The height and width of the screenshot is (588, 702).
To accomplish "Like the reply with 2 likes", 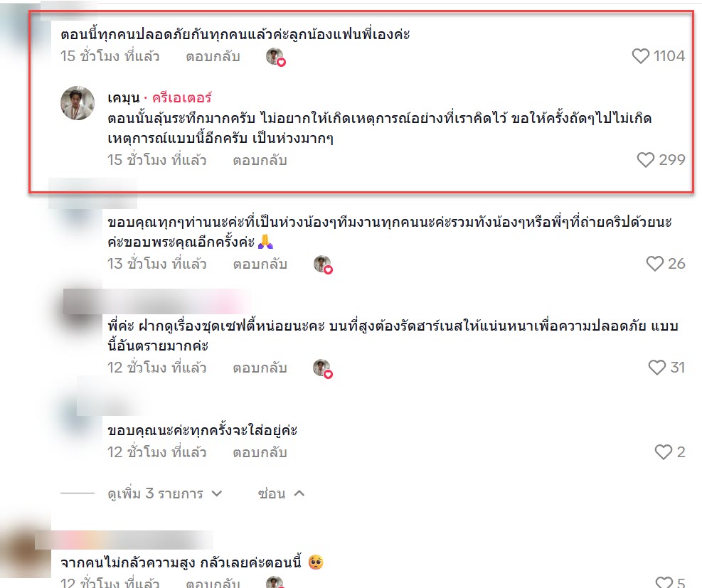I will 663,452.
